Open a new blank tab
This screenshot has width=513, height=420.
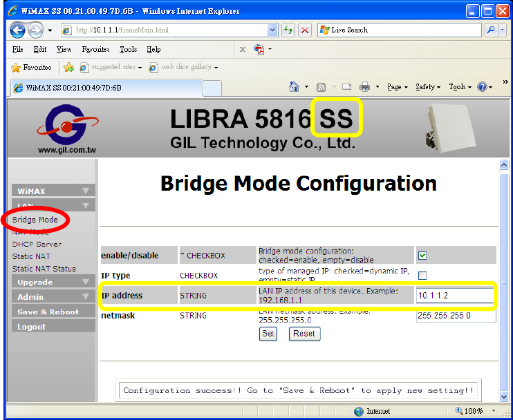coord(212,88)
